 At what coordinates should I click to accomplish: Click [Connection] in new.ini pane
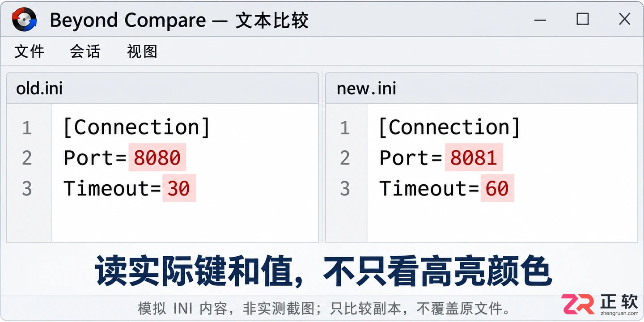pyautogui.click(x=449, y=127)
